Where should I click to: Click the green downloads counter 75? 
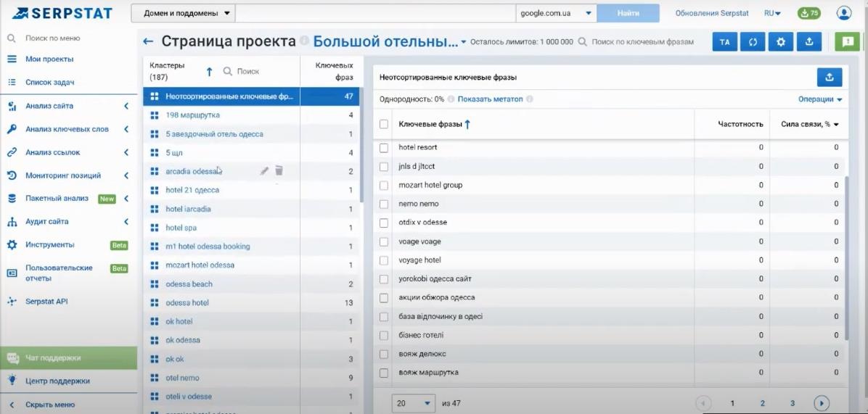(x=808, y=13)
